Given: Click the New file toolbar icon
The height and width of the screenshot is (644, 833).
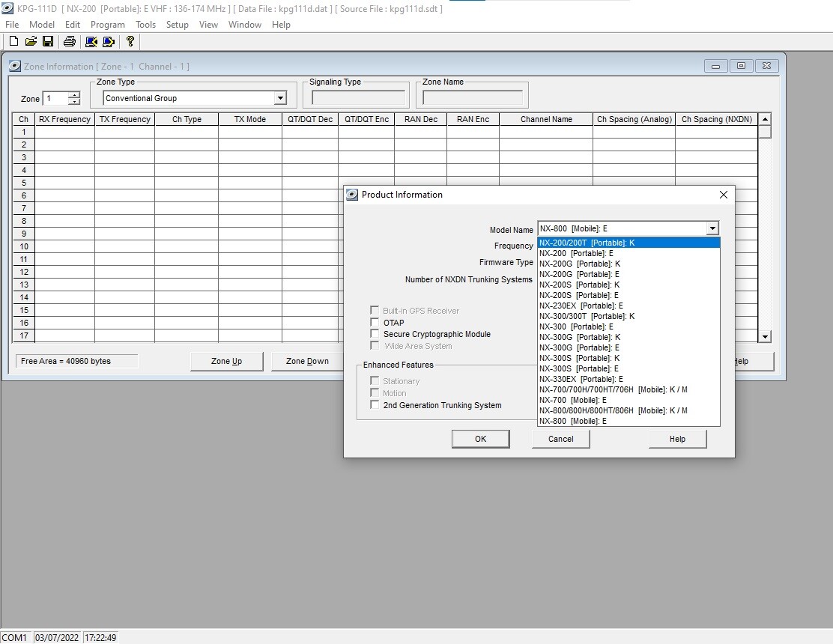Looking at the screenshot, I should coord(13,42).
